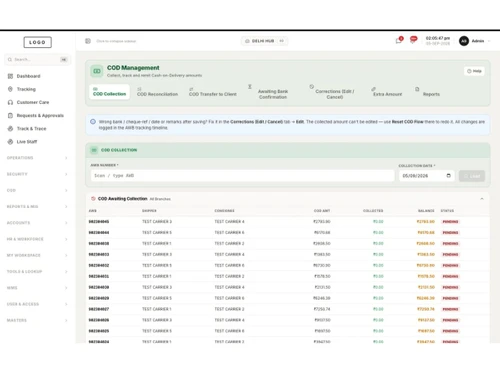Expand the COD sidebar section

(37, 190)
